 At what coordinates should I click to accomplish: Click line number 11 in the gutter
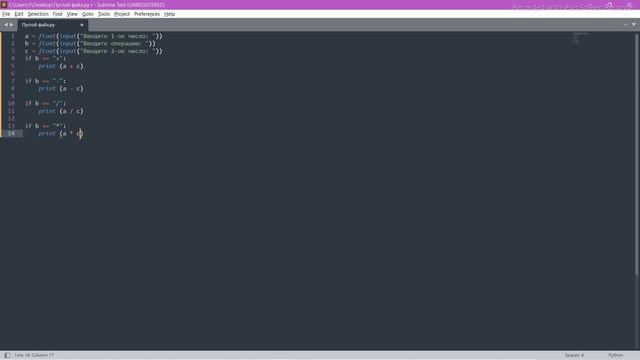coord(11,111)
